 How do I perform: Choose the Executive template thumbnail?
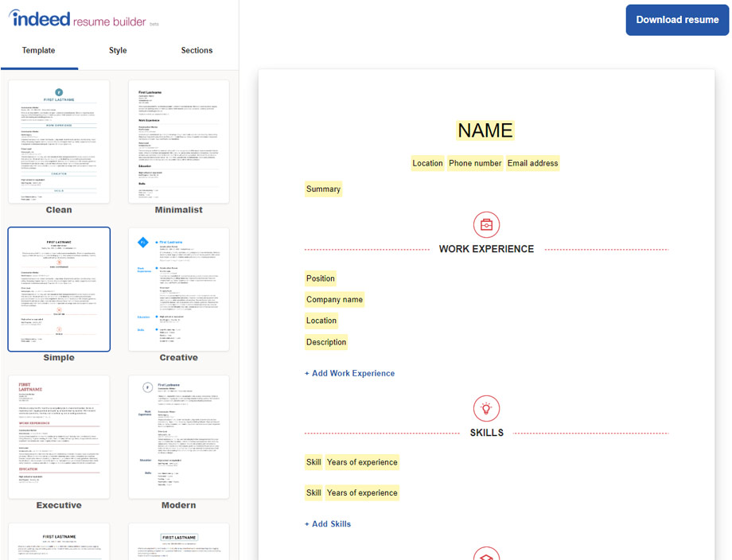point(59,437)
